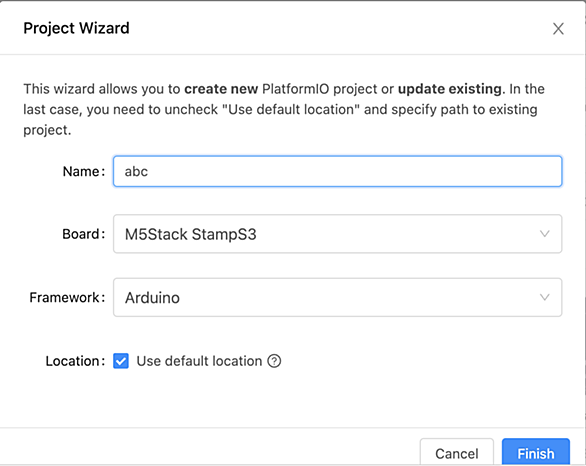This screenshot has width=586, height=466.
Task: Open the Board dropdown showing M5Stack StampS3
Action: click(337, 234)
